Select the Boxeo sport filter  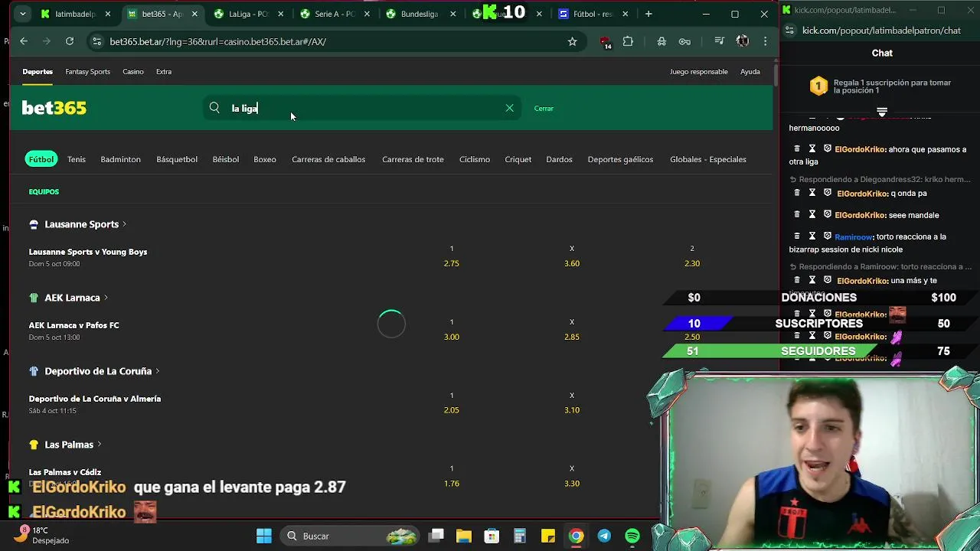pos(265,159)
